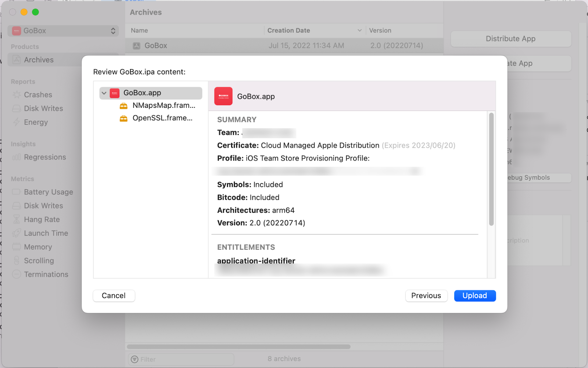Click the Version 2.0 (20220714) summary line
This screenshot has height=368, width=588.
click(261, 223)
